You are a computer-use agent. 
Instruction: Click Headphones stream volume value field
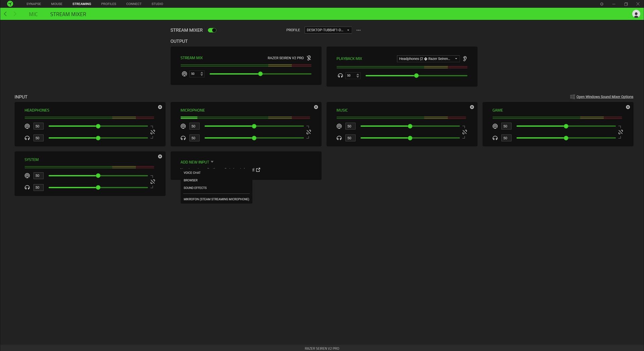click(38, 126)
